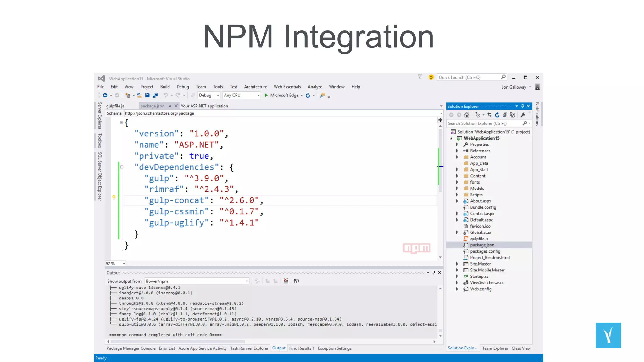This screenshot has width=644, height=362.
Task: Click the Find in Files toolbar icon
Action: click(x=323, y=95)
